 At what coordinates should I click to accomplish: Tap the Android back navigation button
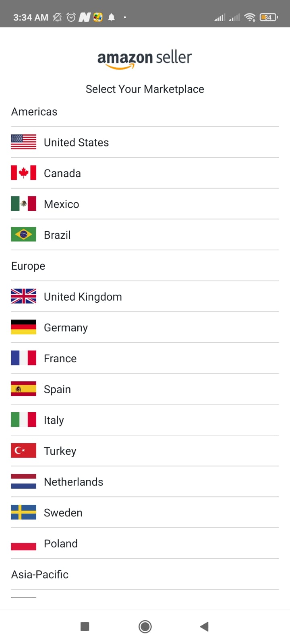coord(204,626)
